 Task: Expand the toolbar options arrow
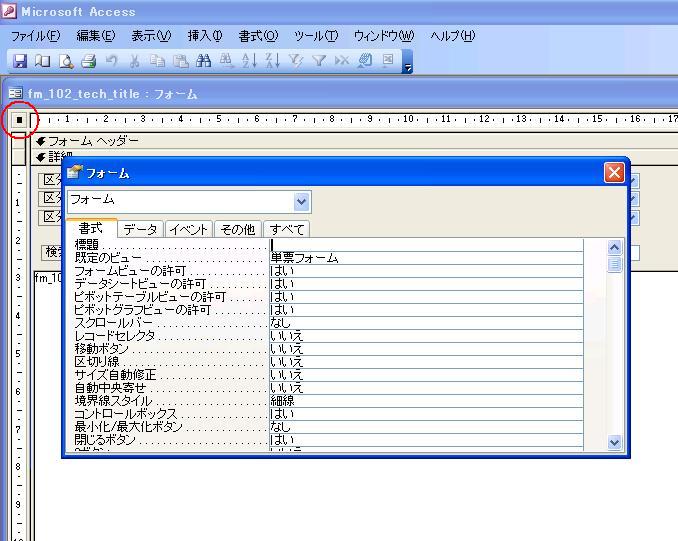[408, 64]
